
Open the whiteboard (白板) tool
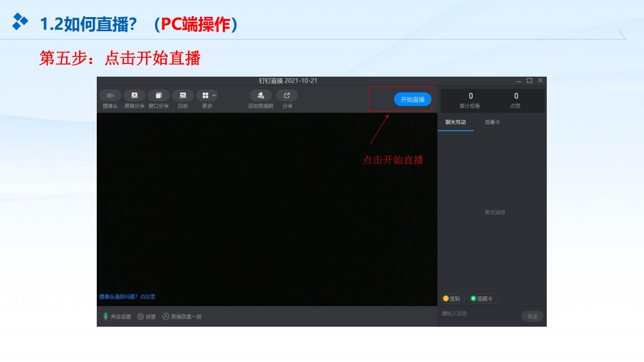[182, 95]
